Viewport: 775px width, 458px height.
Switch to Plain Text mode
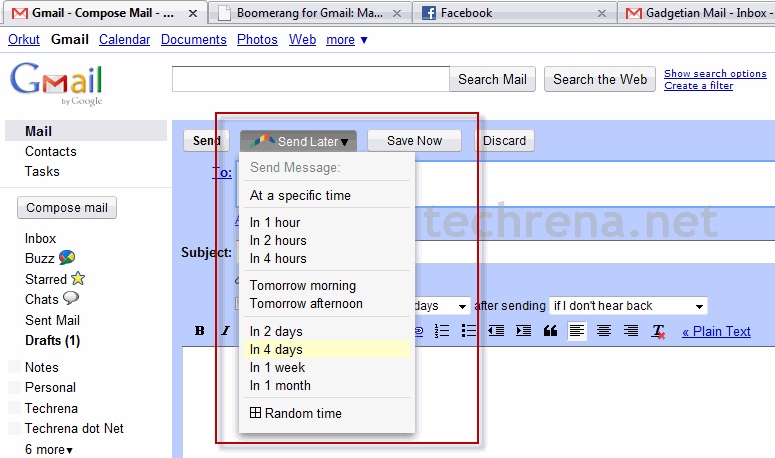pyautogui.click(x=716, y=332)
